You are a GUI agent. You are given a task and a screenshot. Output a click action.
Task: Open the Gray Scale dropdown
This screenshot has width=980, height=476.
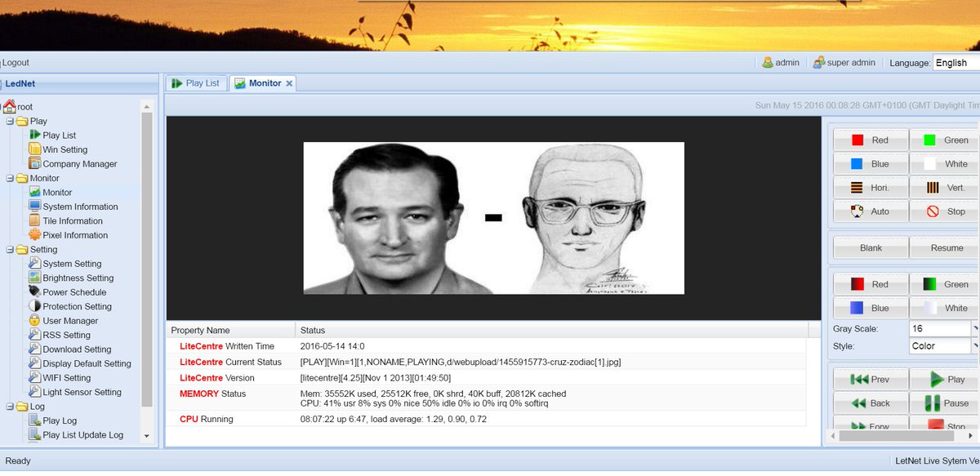(x=975, y=328)
